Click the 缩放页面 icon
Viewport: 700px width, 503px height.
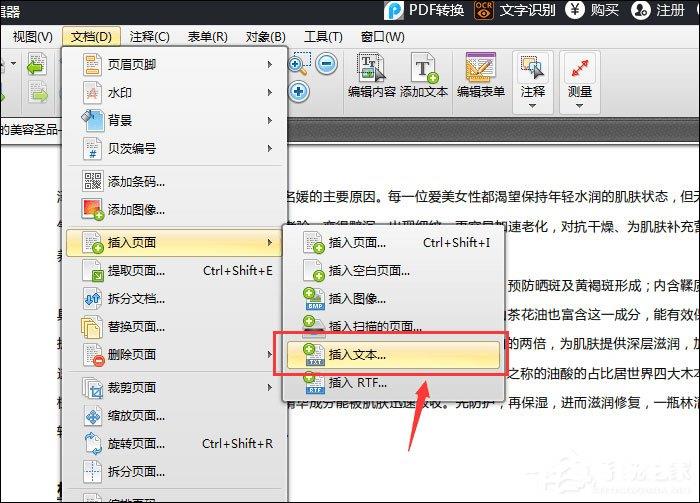(93, 416)
